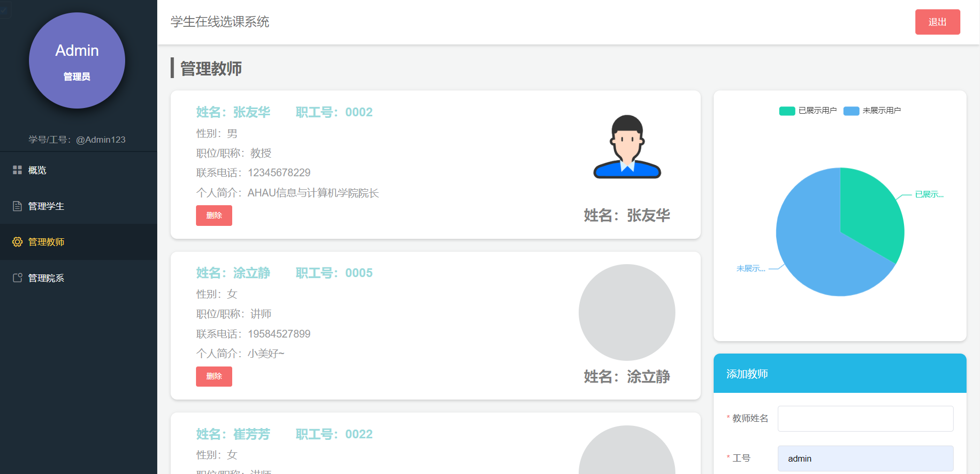
Task: Toggle the 已展示用户 green legend swatch
Action: (787, 111)
